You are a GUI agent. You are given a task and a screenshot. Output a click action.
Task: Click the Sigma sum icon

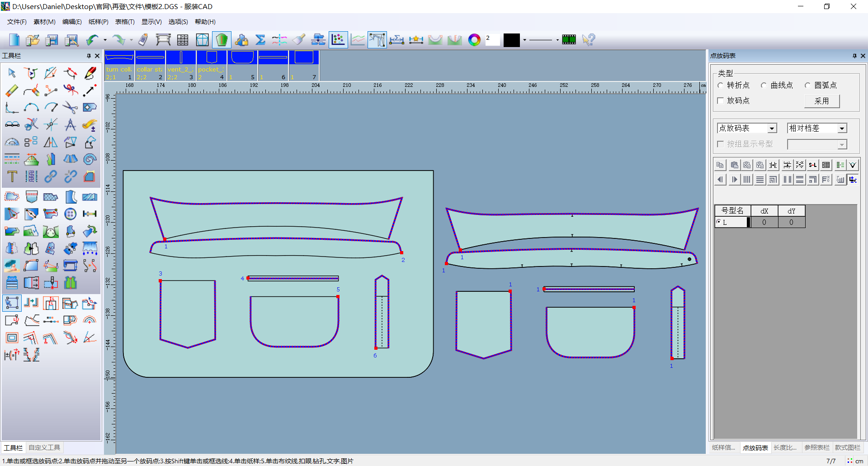tap(260, 40)
